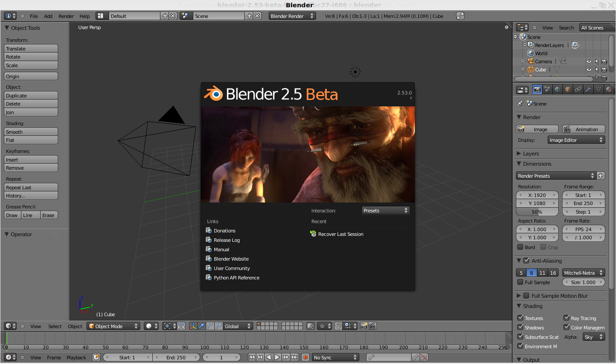Click the translate manipulator arrow icon
The width and height of the screenshot is (616, 364).
pyautogui.click(x=201, y=326)
